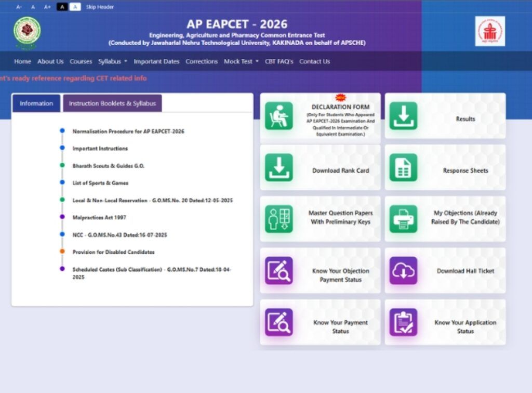This screenshot has width=532, height=393.
Task: Open About Us page
Action: coord(50,61)
